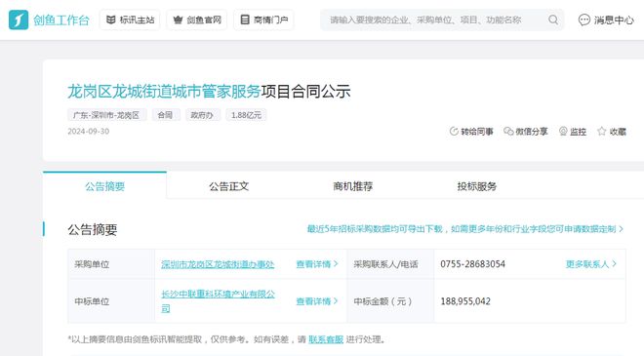Click the amount 188,955,042
Image resolution: width=644 pixels, height=356 pixels.
tap(465, 301)
